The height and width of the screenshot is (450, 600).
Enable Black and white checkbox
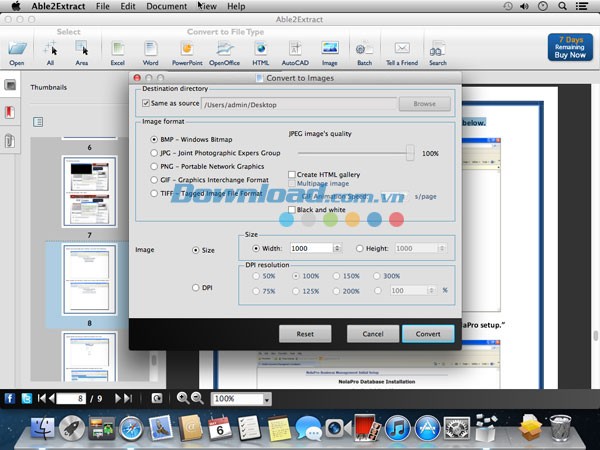(x=292, y=210)
